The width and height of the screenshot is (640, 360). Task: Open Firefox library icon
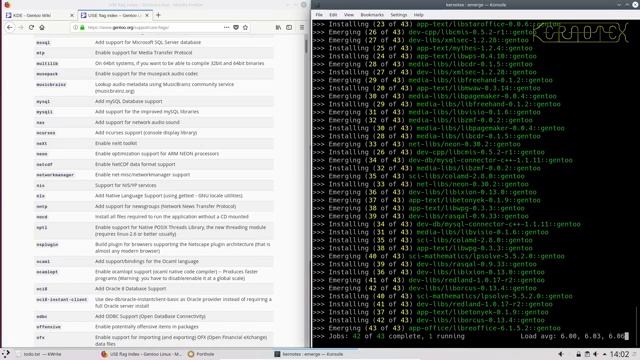[278, 27]
